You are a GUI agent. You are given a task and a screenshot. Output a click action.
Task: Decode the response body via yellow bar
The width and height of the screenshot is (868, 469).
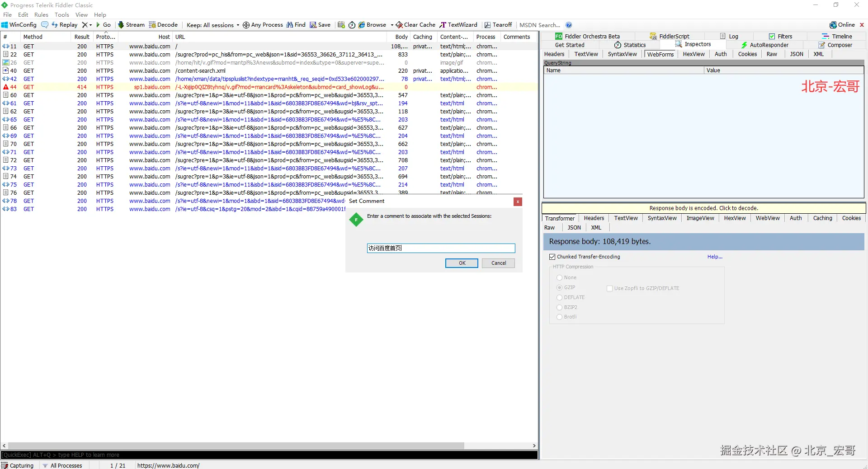click(x=703, y=208)
